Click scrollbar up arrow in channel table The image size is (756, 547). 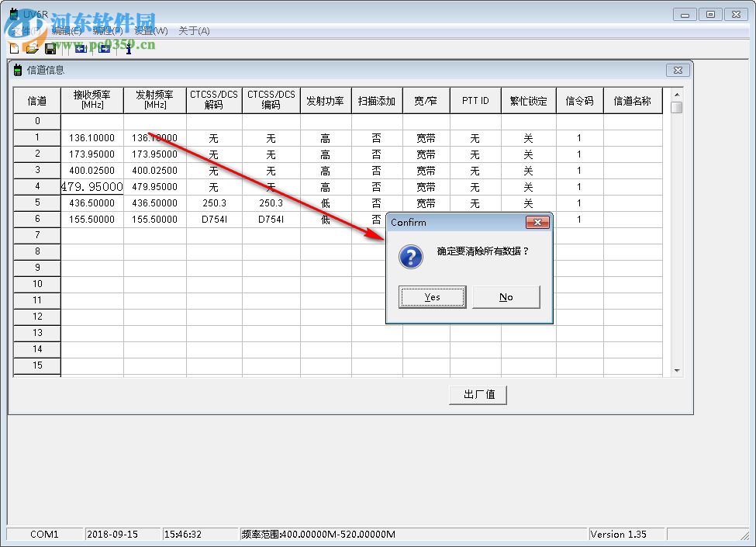(677, 95)
